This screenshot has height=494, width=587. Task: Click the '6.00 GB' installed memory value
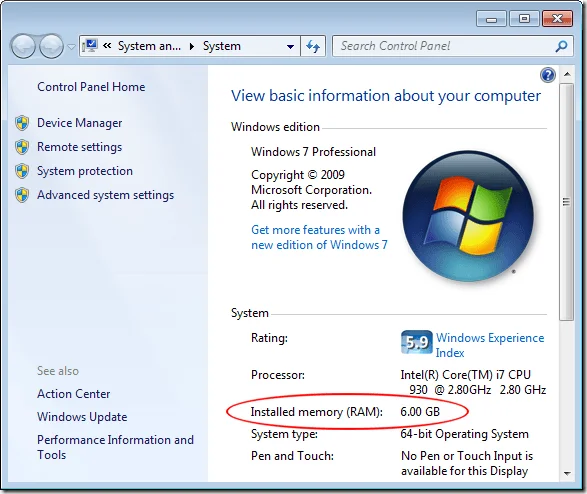(420, 412)
